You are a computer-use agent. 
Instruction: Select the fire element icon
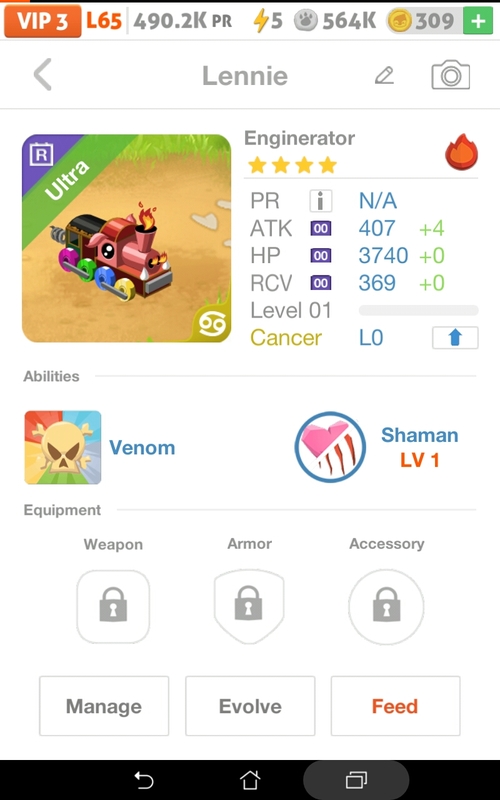click(x=462, y=152)
